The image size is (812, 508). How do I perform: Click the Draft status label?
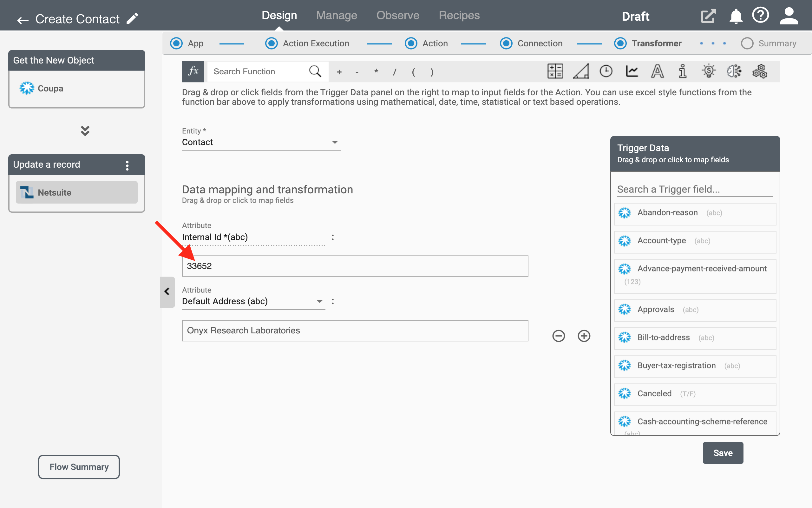(x=636, y=17)
